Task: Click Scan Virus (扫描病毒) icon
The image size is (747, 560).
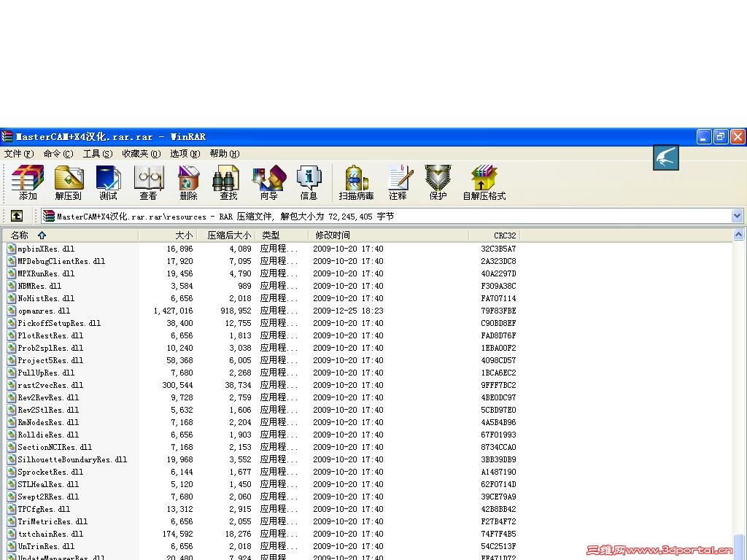Action: click(x=356, y=182)
